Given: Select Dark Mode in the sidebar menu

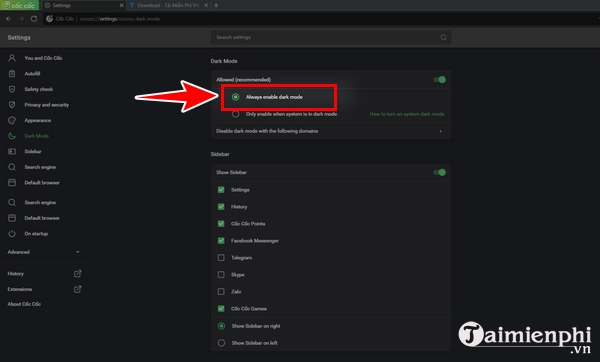Looking at the screenshot, I should (x=36, y=136).
